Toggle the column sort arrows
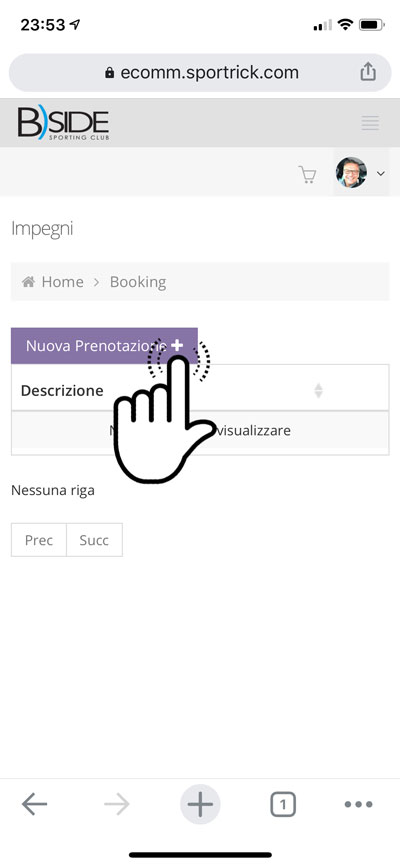The width and height of the screenshot is (400, 866). [318, 390]
